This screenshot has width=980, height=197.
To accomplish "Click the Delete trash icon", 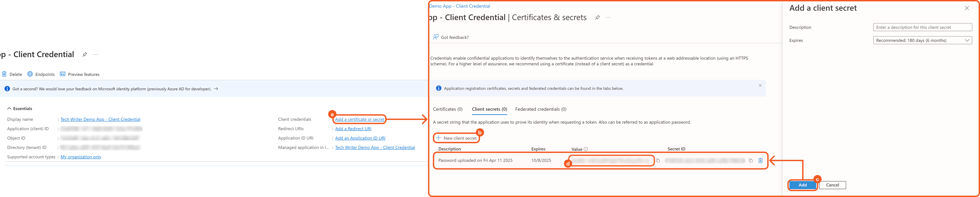I will (x=4, y=74).
